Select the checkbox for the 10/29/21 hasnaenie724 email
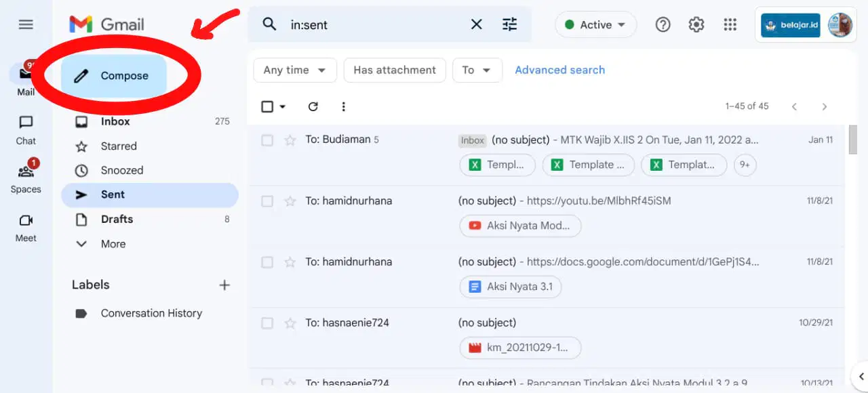This screenshot has height=393, width=868. [267, 323]
